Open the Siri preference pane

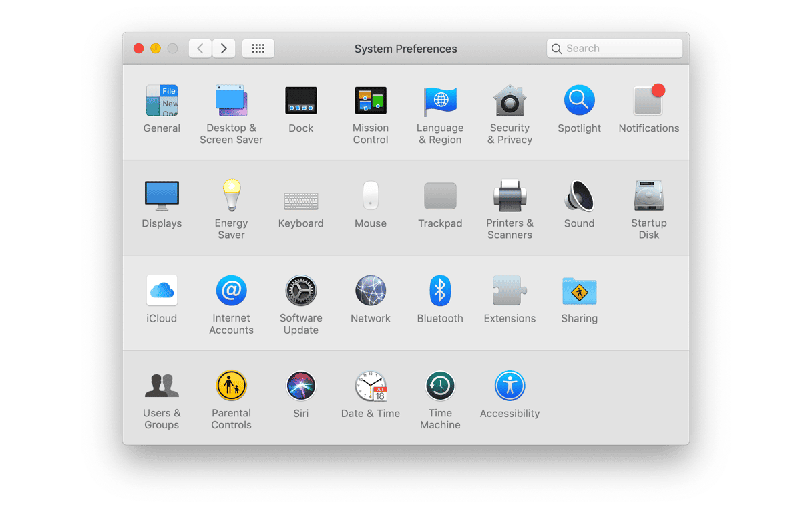tap(300, 386)
